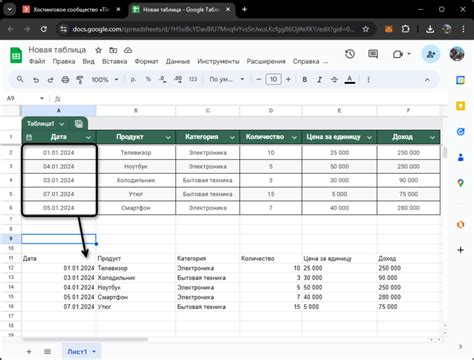Open the Вставка menu
The width and height of the screenshot is (474, 360).
click(114, 61)
